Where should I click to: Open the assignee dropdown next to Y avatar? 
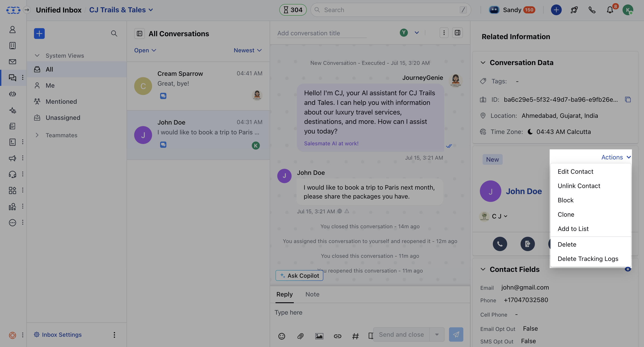417,33
